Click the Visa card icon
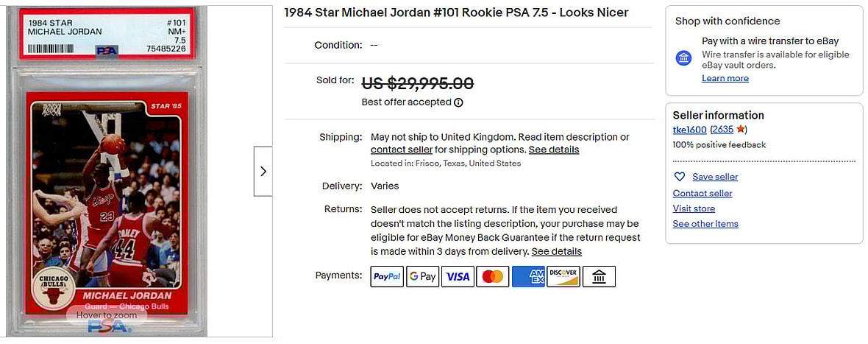868x344 pixels. tap(458, 276)
